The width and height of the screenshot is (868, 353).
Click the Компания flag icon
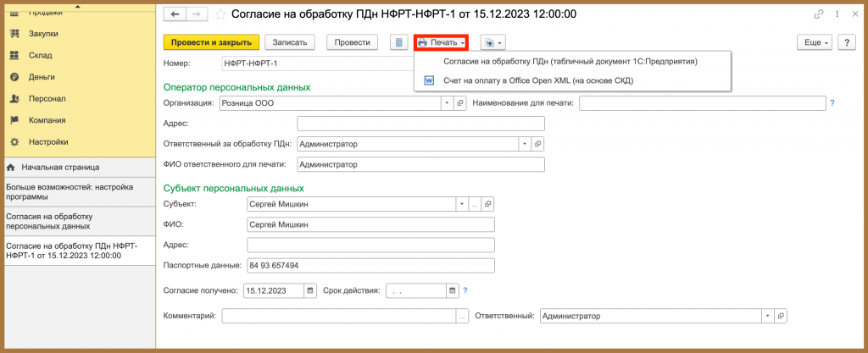(x=15, y=120)
